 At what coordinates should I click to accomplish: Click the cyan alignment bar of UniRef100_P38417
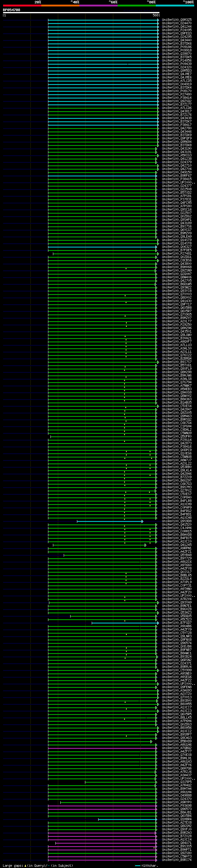coord(103,125)
